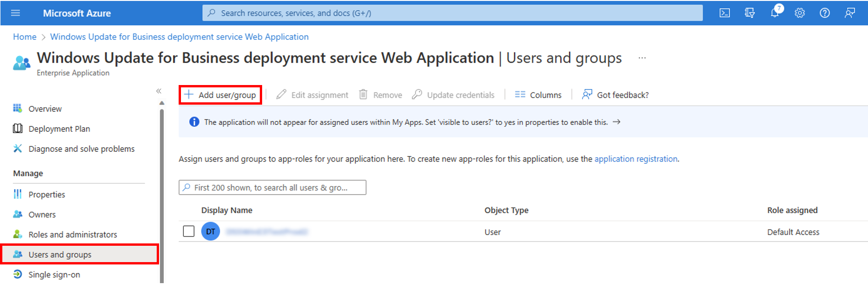This screenshot has width=868, height=285.
Task: Open Owners under Manage
Action: pos(42,214)
